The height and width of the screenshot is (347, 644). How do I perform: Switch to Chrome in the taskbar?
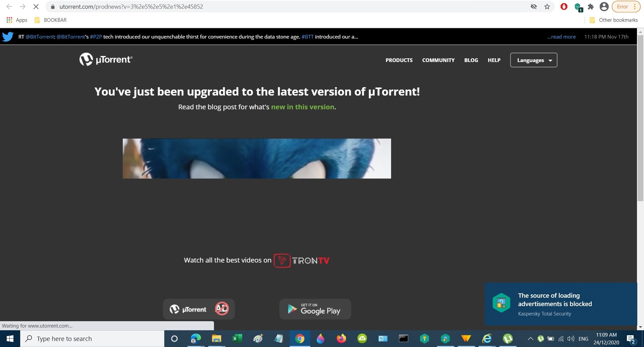tap(300, 339)
